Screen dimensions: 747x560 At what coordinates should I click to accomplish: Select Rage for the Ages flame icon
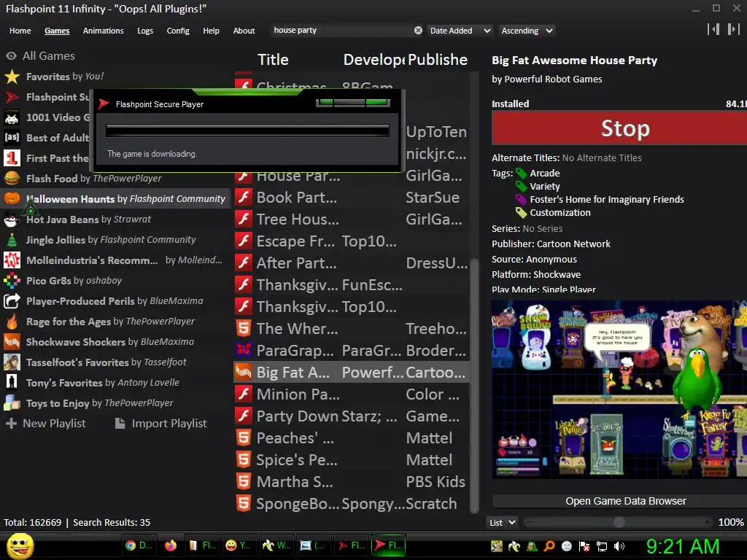click(x=12, y=322)
